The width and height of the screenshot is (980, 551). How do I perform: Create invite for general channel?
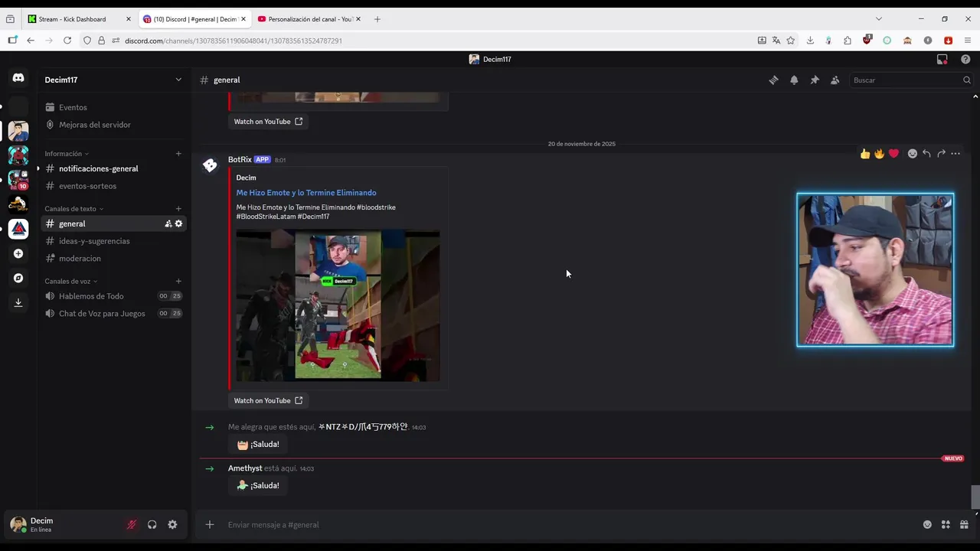pyautogui.click(x=168, y=223)
